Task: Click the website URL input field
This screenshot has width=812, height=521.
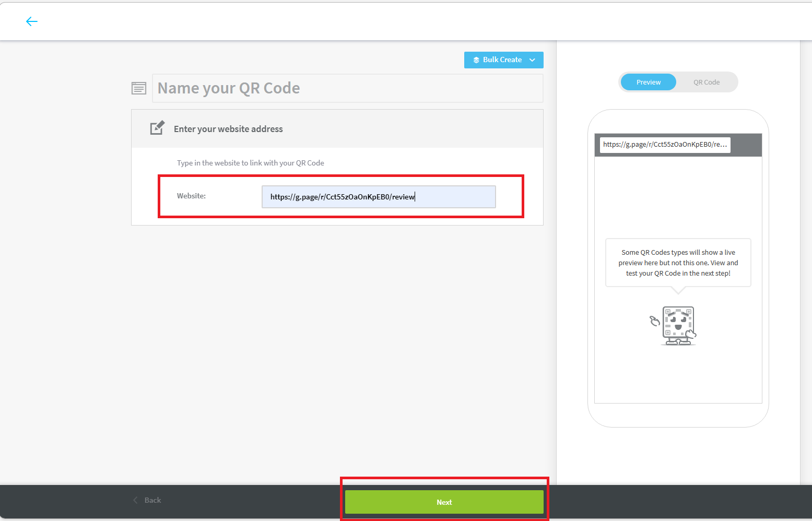Action: pos(378,197)
